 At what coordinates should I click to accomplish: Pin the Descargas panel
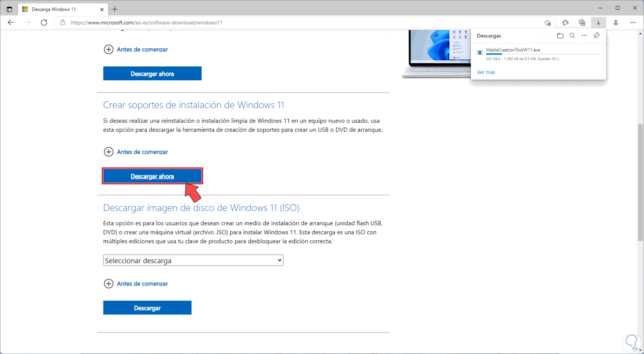(596, 36)
